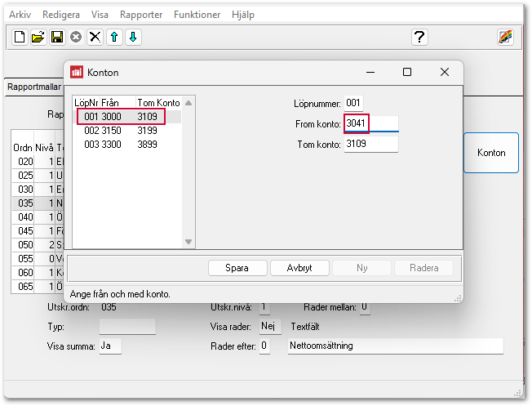
Task: Select row with Ordn 045
Action: (38, 231)
